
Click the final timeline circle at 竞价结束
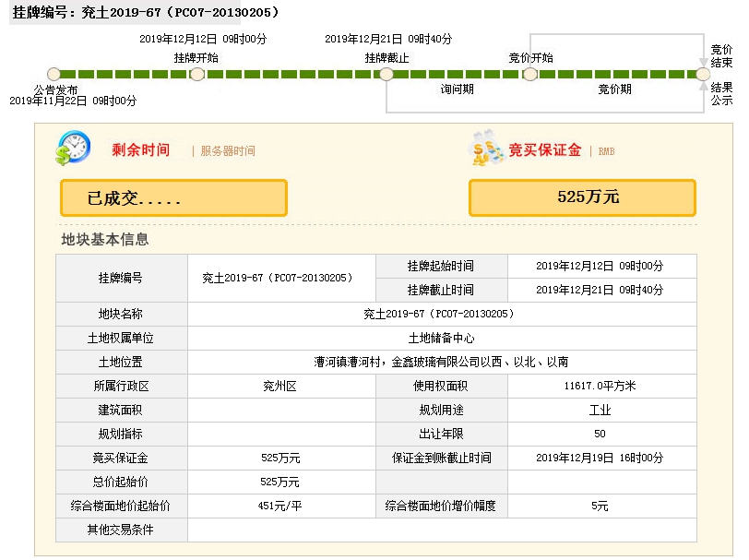tap(703, 74)
